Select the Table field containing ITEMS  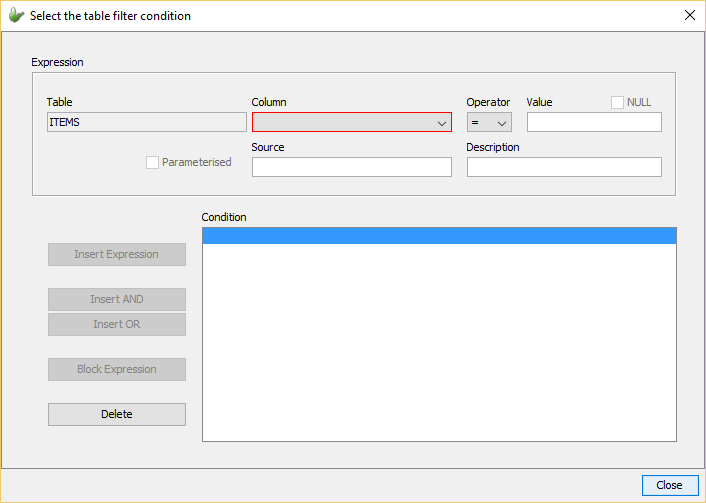pos(146,122)
